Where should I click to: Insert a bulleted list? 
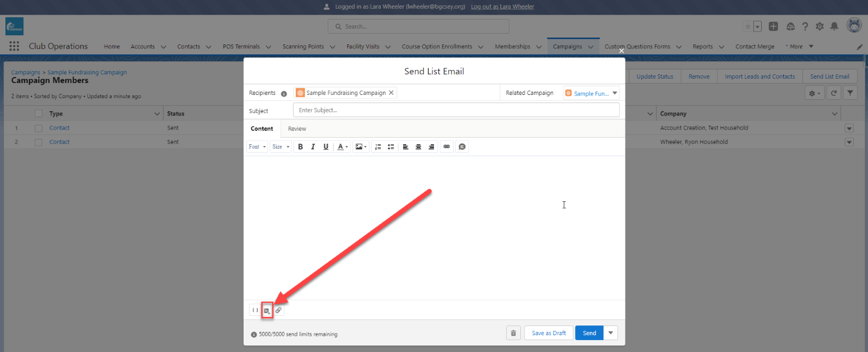pos(391,147)
